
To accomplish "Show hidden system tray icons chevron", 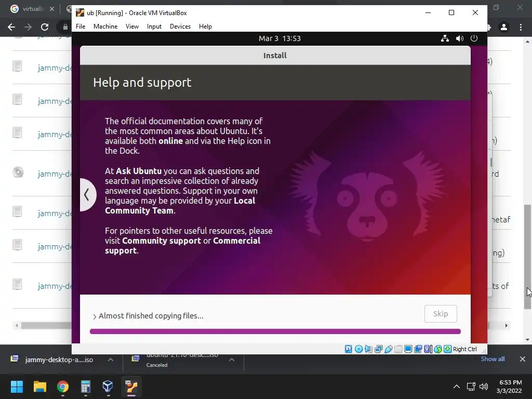I will click(x=457, y=387).
